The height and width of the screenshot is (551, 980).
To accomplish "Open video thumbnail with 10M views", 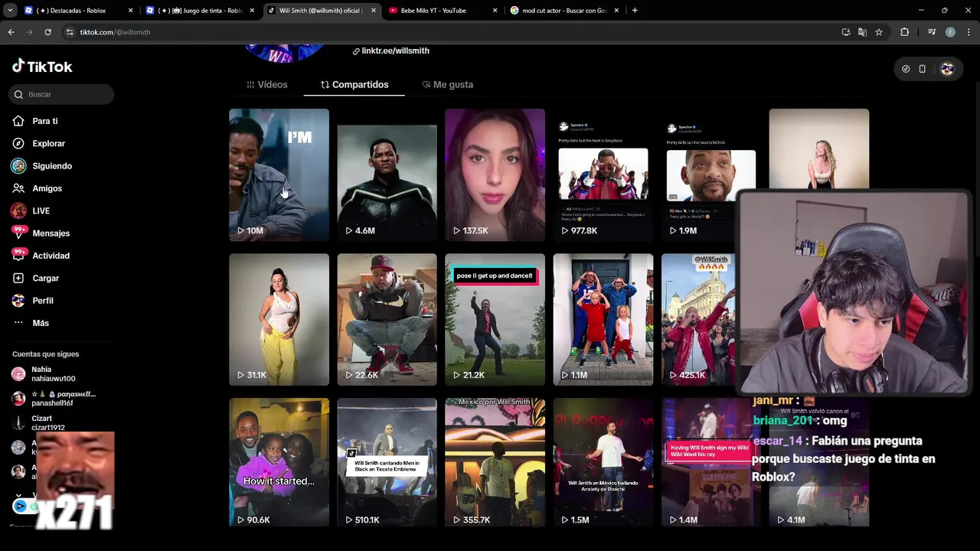I will (x=279, y=174).
